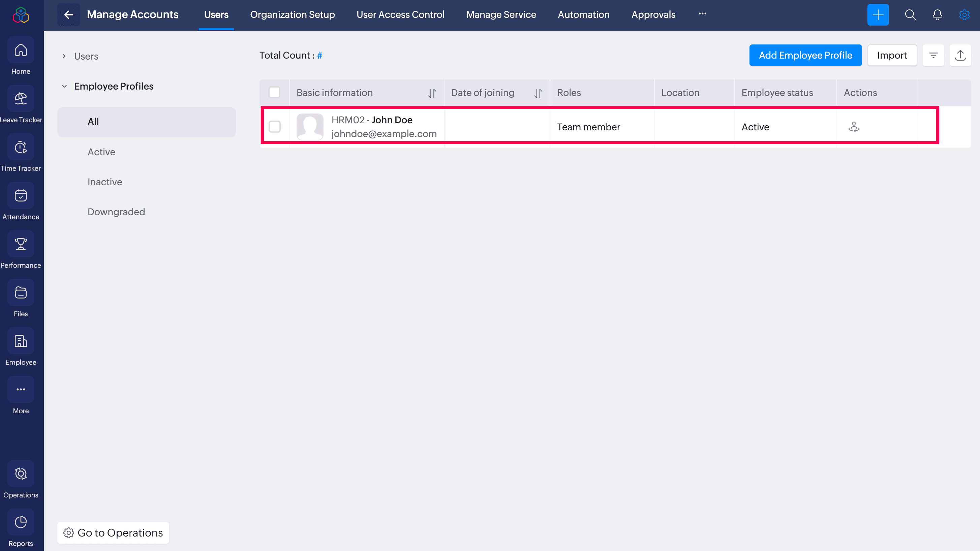Open the search magnifier icon
The image size is (980, 551).
(910, 15)
